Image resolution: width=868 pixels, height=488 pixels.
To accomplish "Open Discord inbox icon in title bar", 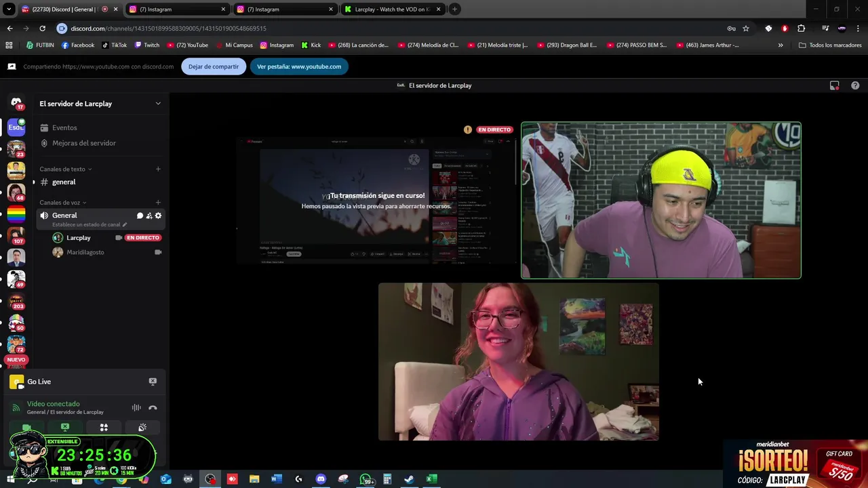I will coord(835,85).
